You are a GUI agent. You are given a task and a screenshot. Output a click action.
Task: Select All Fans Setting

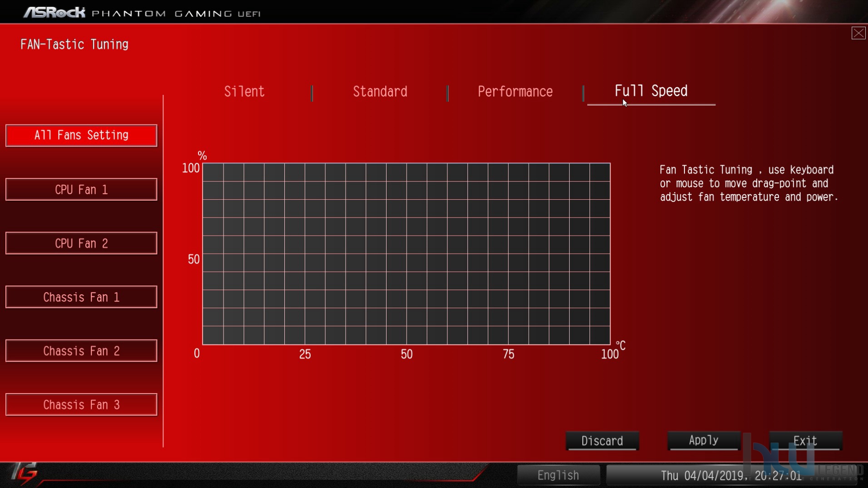pos(81,135)
